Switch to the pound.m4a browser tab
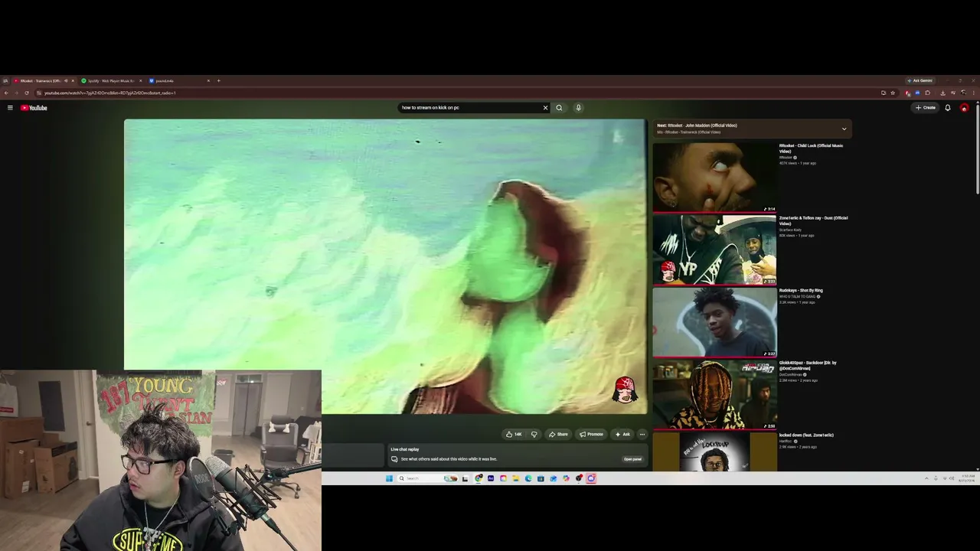The width and height of the screenshot is (980, 551). 179,81
